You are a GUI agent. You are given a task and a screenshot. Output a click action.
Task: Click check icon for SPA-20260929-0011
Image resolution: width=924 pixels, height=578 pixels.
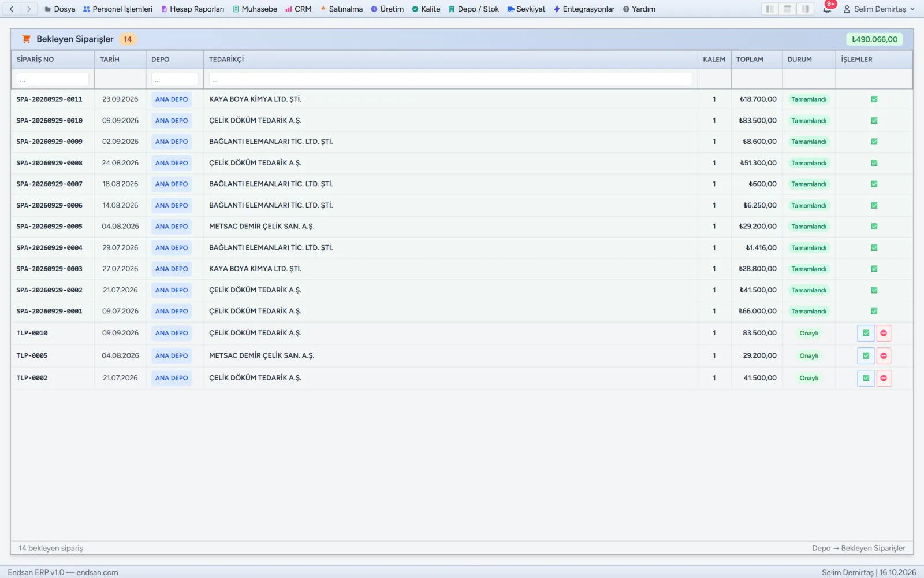point(874,99)
